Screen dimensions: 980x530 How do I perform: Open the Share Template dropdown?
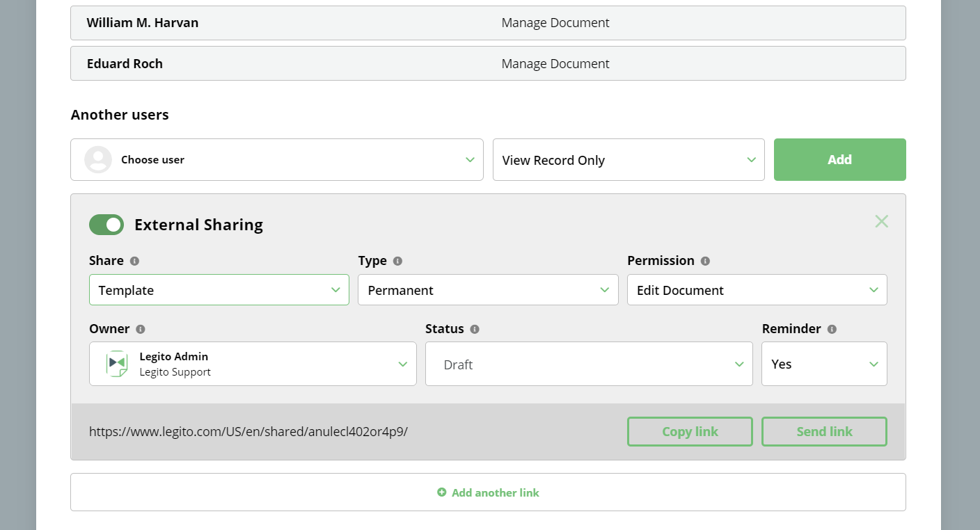tap(219, 290)
